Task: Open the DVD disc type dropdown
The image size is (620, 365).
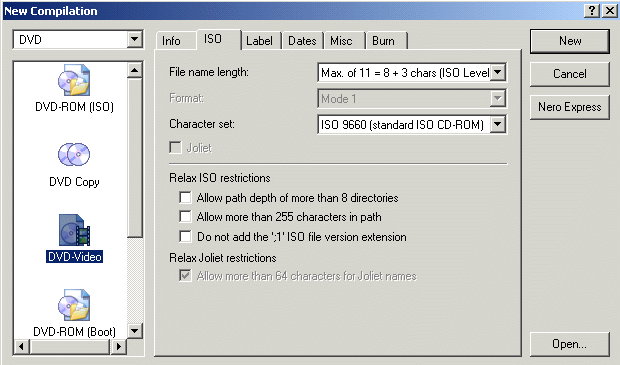Action: click(134, 40)
